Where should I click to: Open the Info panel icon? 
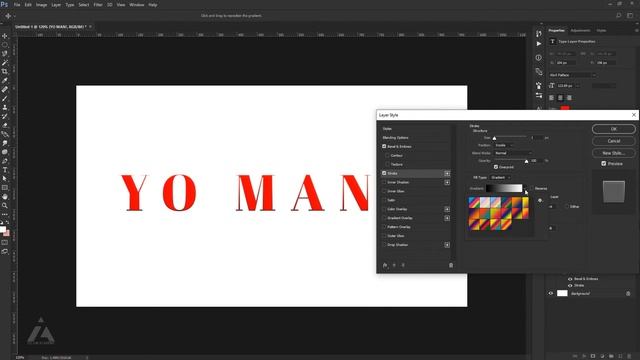tap(539, 58)
